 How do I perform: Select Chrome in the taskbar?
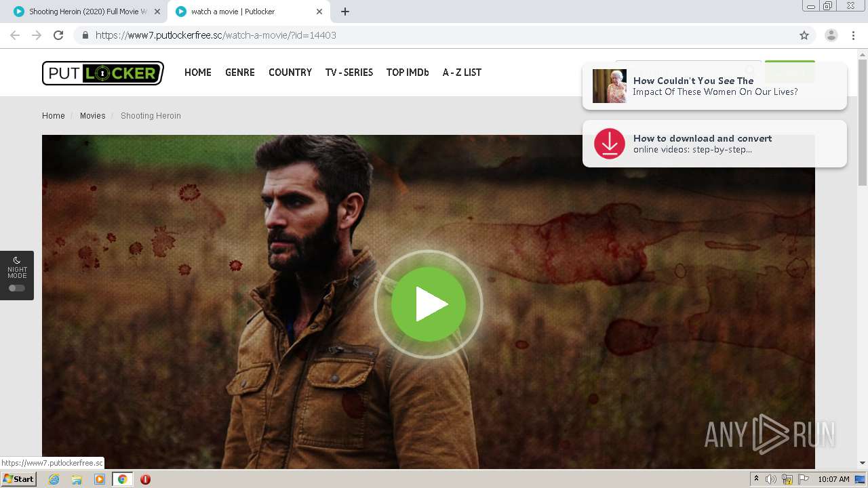123,479
